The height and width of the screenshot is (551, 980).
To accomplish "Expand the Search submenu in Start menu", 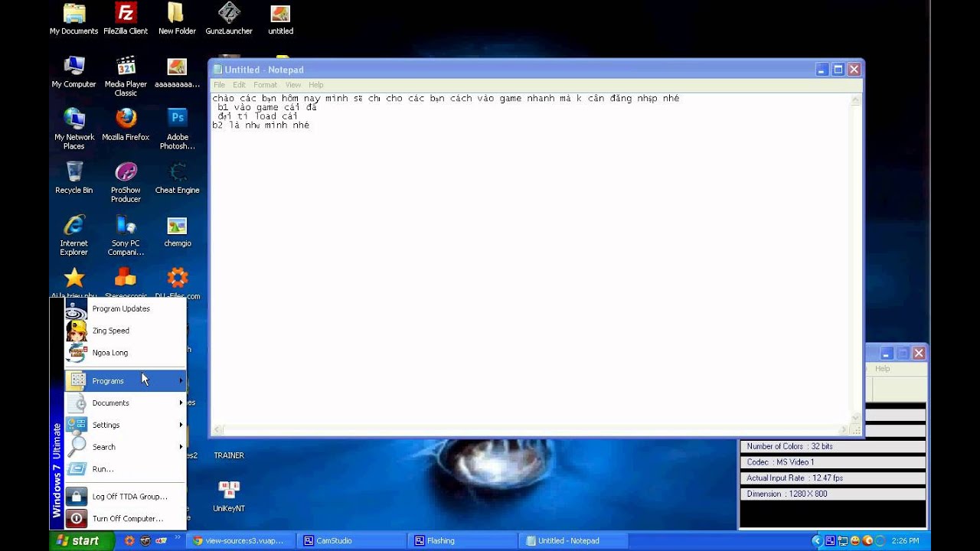I will [126, 447].
